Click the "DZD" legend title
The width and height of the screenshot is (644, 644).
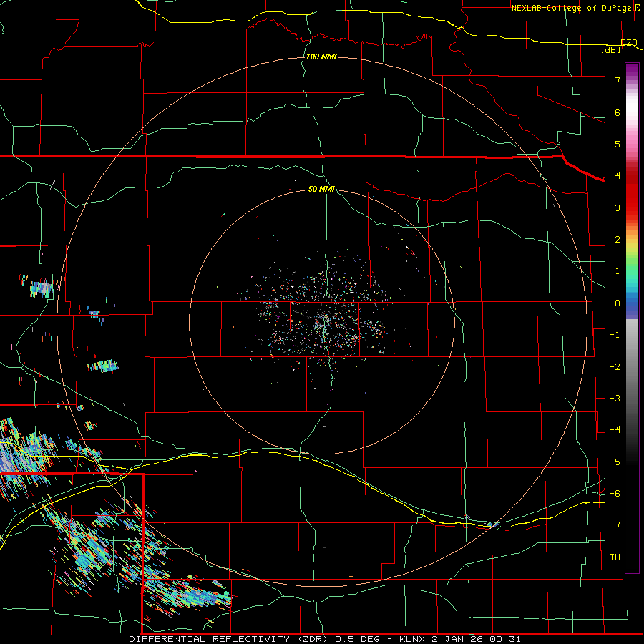(x=629, y=43)
